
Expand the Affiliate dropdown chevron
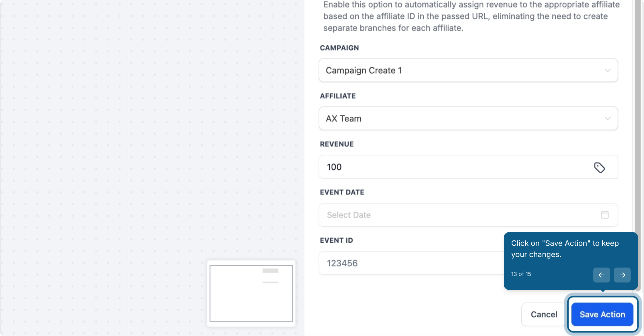tap(607, 119)
